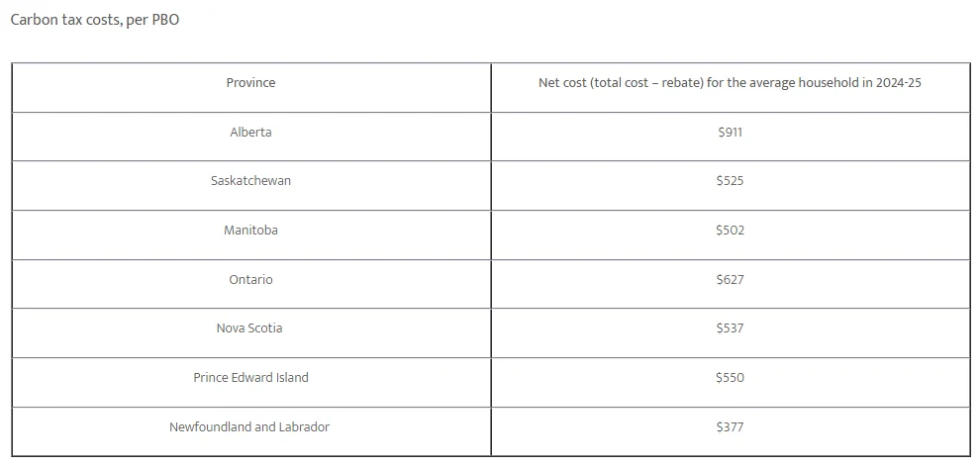Select the $550 net cost cell

[x=730, y=378]
